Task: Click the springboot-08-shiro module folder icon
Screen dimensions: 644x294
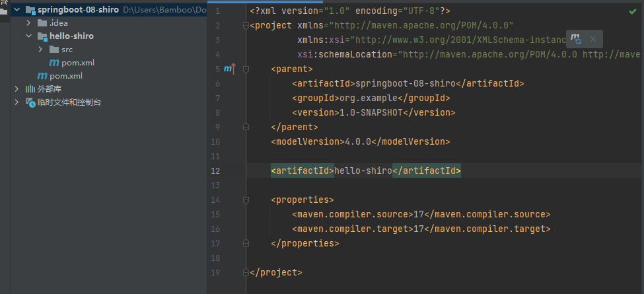Action: click(30, 10)
